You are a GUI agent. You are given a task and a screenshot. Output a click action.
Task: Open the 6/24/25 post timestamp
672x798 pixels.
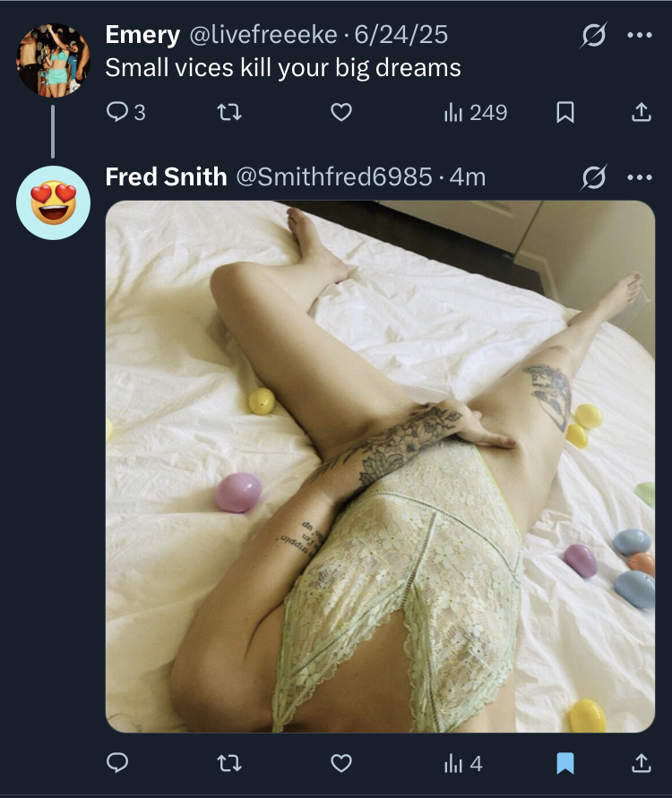[401, 35]
